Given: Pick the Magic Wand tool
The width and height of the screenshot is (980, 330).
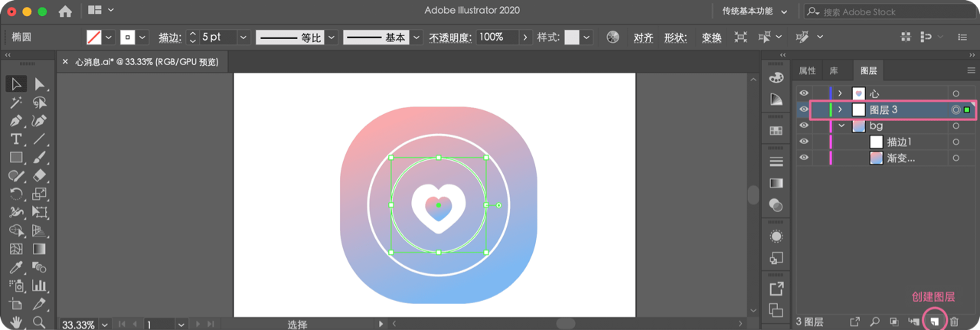Looking at the screenshot, I should click(x=16, y=102).
